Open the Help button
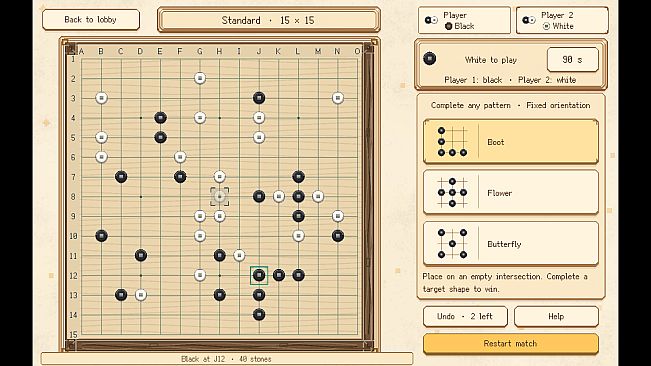The image size is (651, 366). pyautogui.click(x=556, y=317)
